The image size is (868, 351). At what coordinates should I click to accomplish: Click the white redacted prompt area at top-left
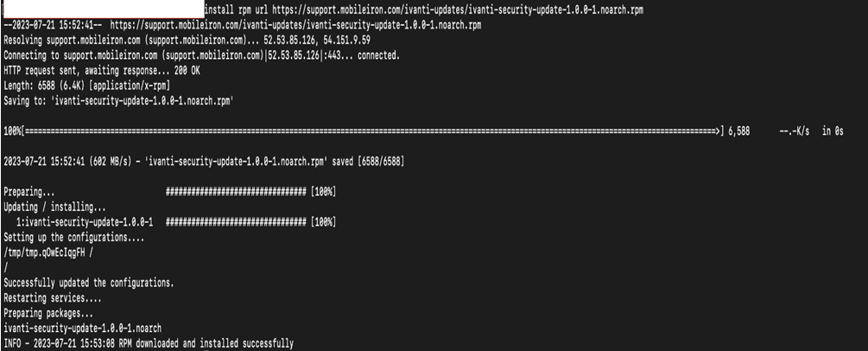click(x=104, y=10)
